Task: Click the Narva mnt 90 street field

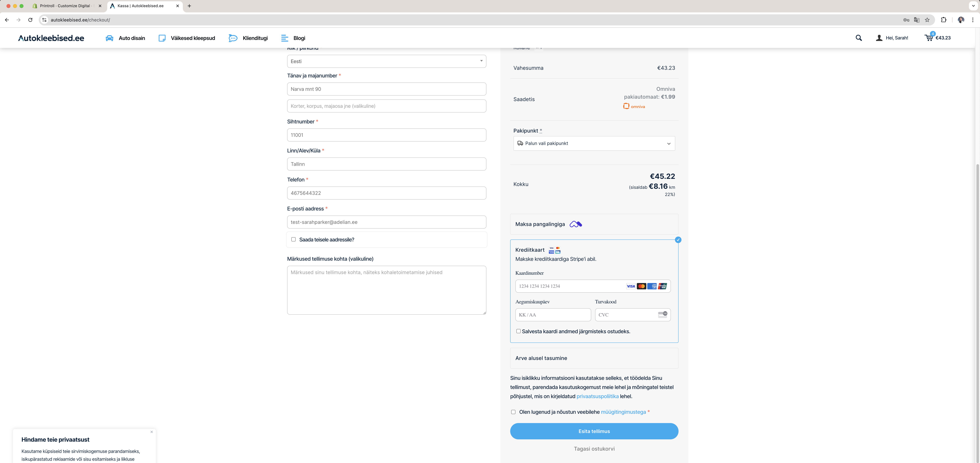Action: (387, 89)
